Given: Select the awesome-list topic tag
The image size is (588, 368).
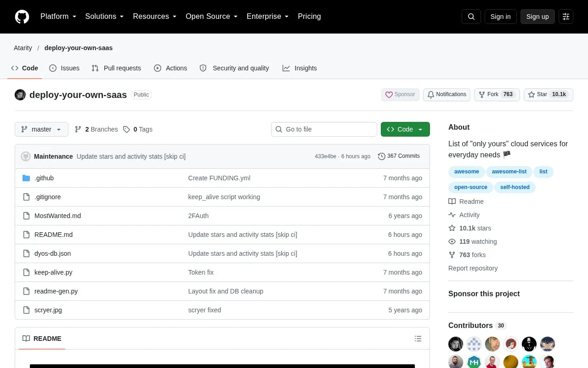Looking at the screenshot, I should (x=509, y=172).
